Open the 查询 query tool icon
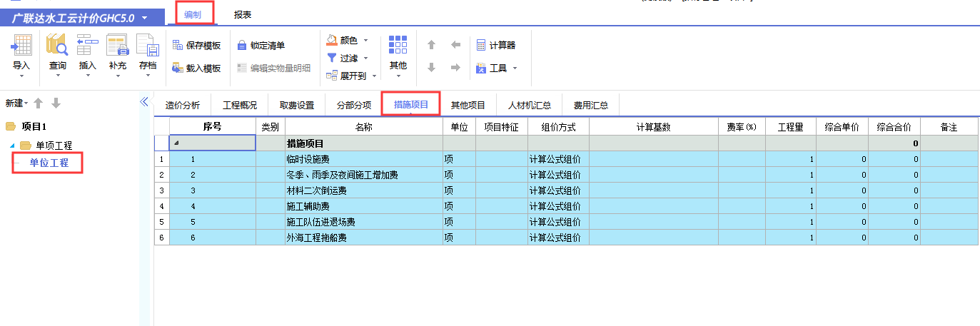This screenshot has height=326, width=980. click(57, 46)
